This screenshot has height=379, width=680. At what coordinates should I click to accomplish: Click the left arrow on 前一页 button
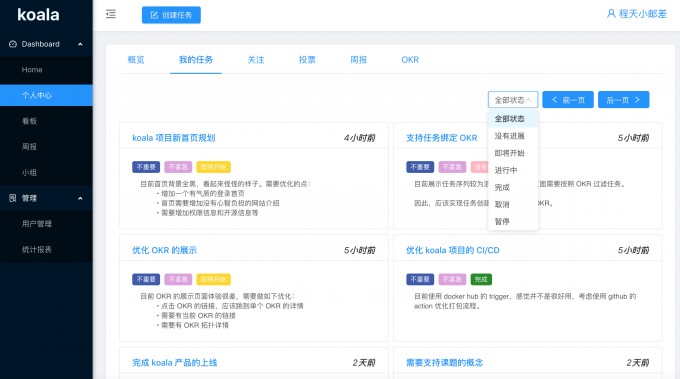[554, 100]
